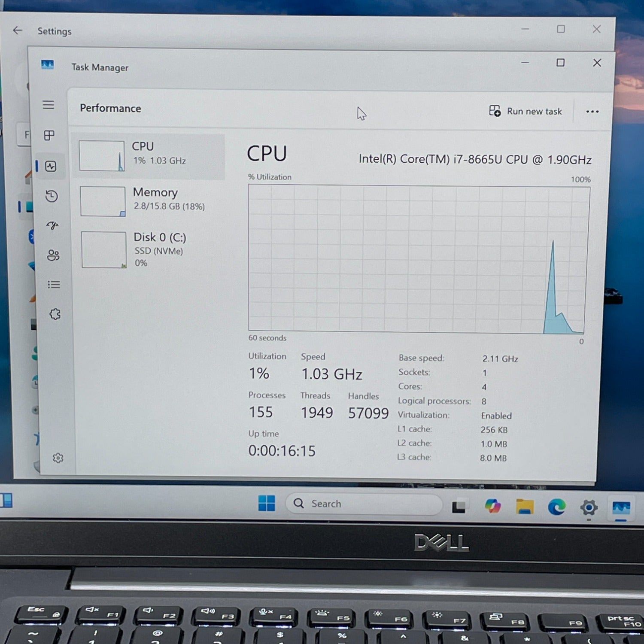
Task: Select the Performance page icon in sidebar
Action: pyautogui.click(x=51, y=166)
